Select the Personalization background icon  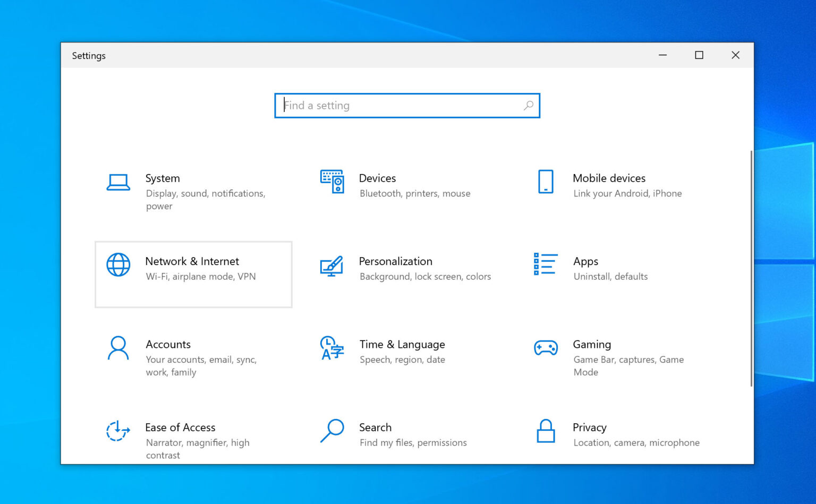331,265
